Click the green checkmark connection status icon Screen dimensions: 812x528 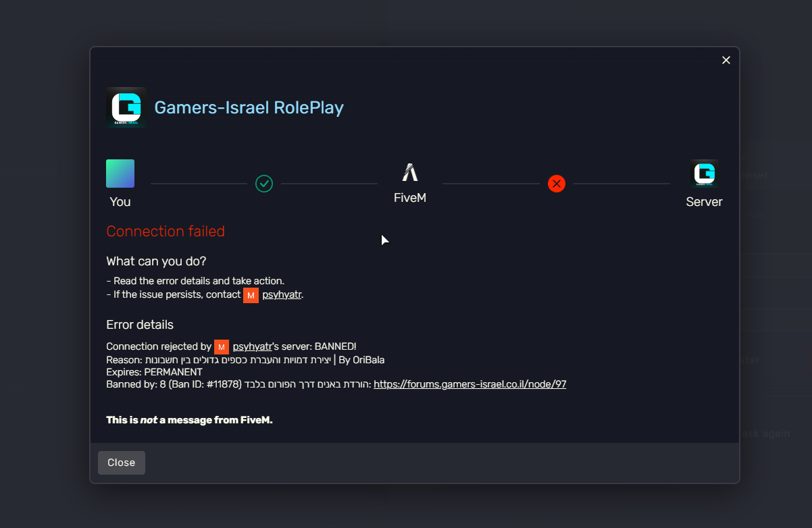(x=264, y=183)
